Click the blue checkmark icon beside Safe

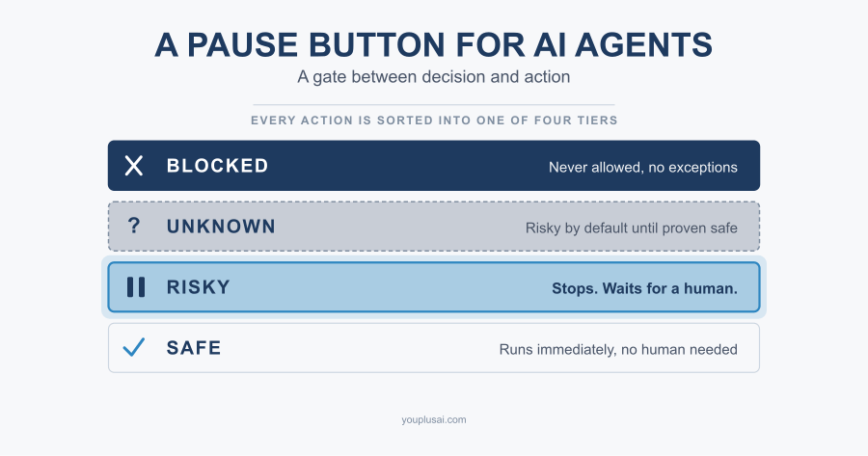pyautogui.click(x=134, y=347)
